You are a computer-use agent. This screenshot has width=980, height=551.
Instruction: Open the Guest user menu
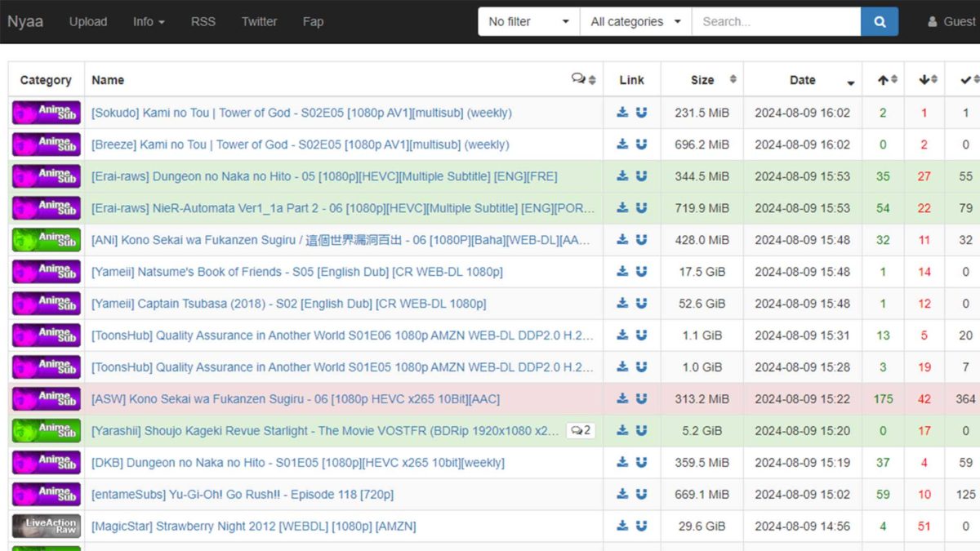[952, 22]
